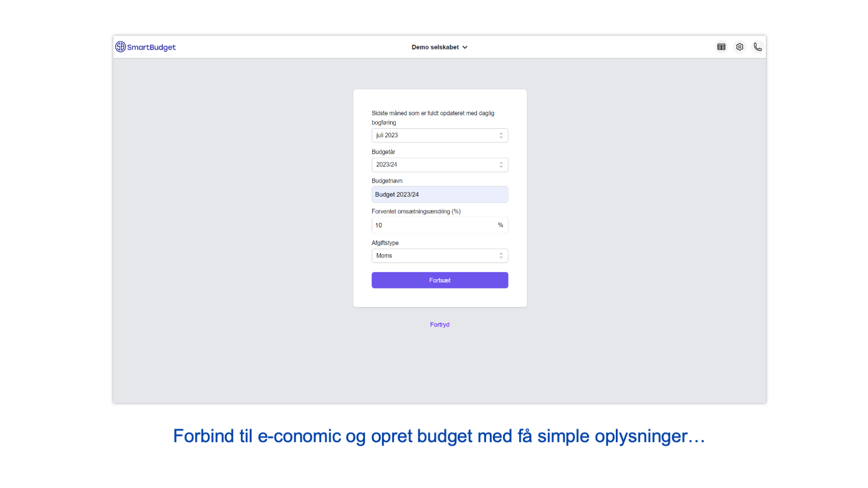The height and width of the screenshot is (488, 868).
Task: Click the Fortsæt button
Action: 440,280
